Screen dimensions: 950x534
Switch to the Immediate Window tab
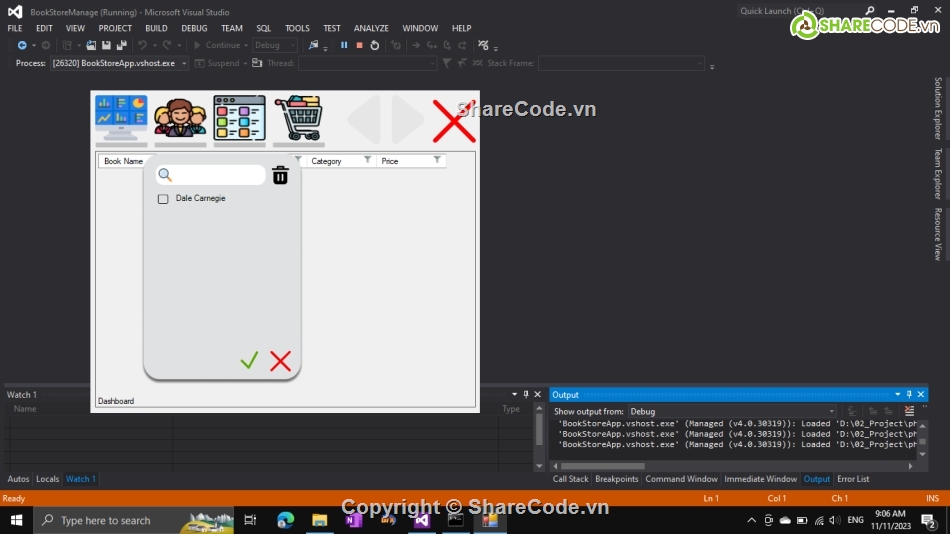tap(760, 479)
